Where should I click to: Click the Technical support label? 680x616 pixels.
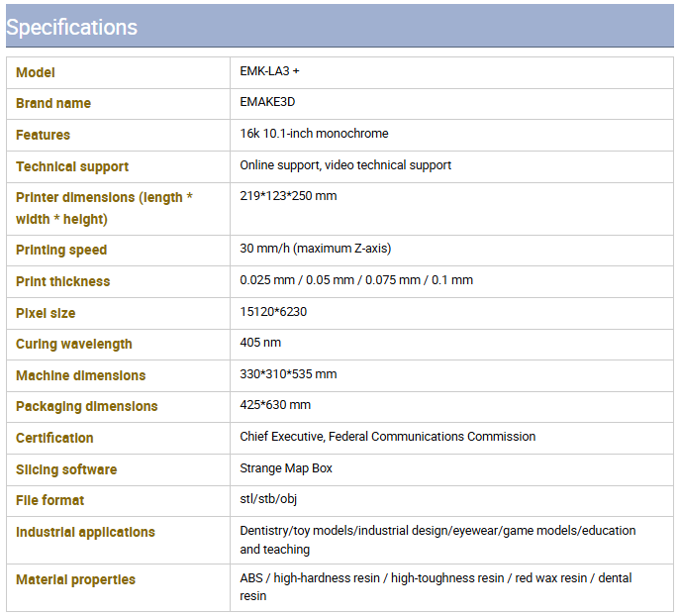point(72,166)
